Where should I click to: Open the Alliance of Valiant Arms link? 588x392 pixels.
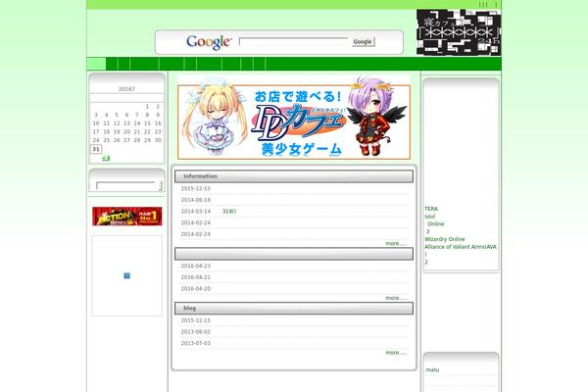coord(461,247)
